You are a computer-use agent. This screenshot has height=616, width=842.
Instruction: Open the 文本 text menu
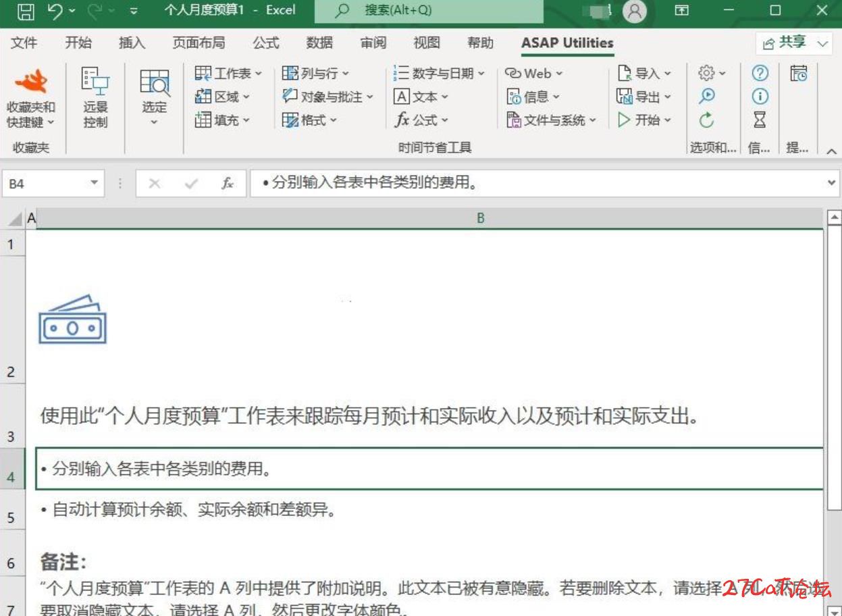click(x=421, y=97)
